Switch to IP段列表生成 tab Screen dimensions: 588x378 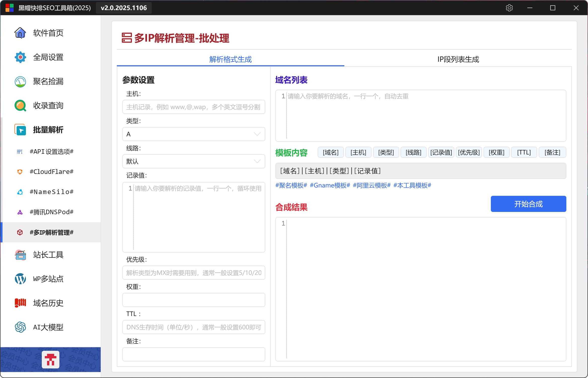(458, 59)
